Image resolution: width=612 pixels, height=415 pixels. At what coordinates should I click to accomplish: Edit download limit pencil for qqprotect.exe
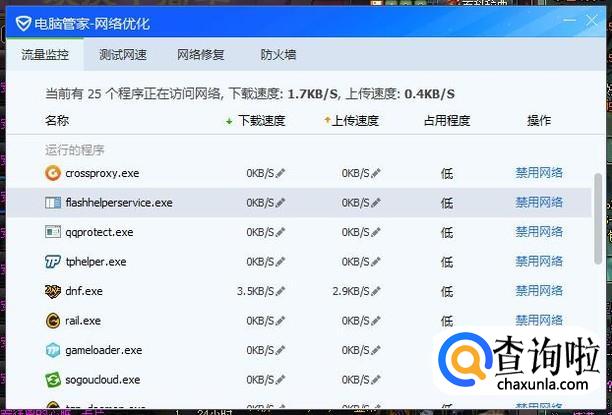pyautogui.click(x=280, y=232)
